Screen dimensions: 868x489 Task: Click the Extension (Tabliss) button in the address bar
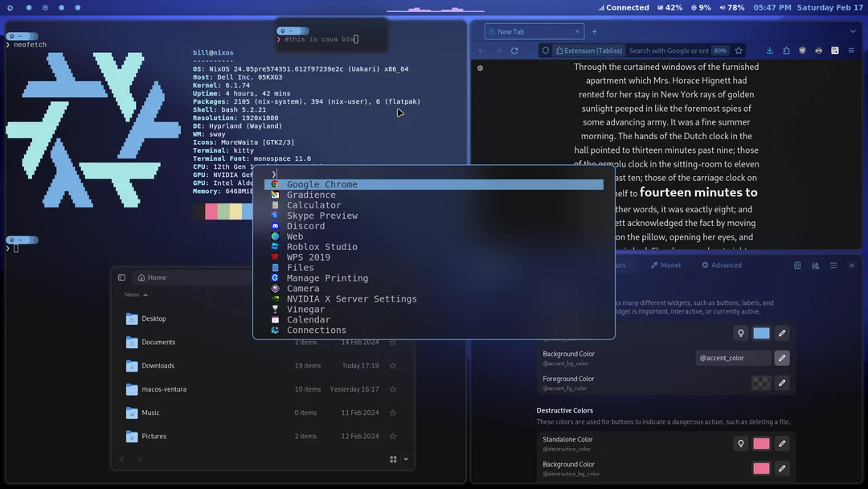coord(589,50)
